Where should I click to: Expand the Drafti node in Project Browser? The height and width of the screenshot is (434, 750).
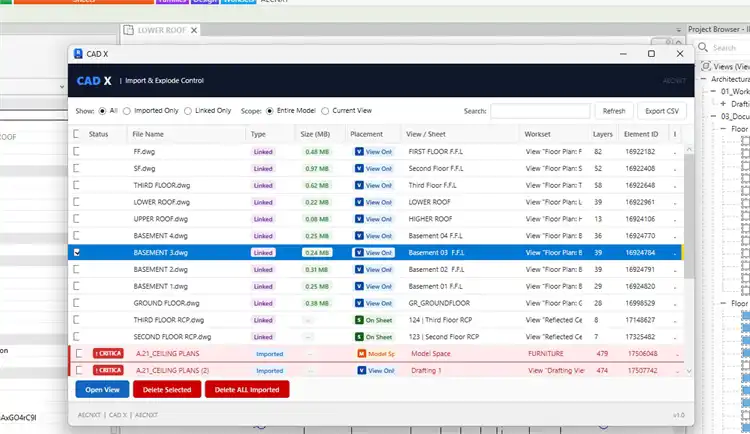coord(723,103)
